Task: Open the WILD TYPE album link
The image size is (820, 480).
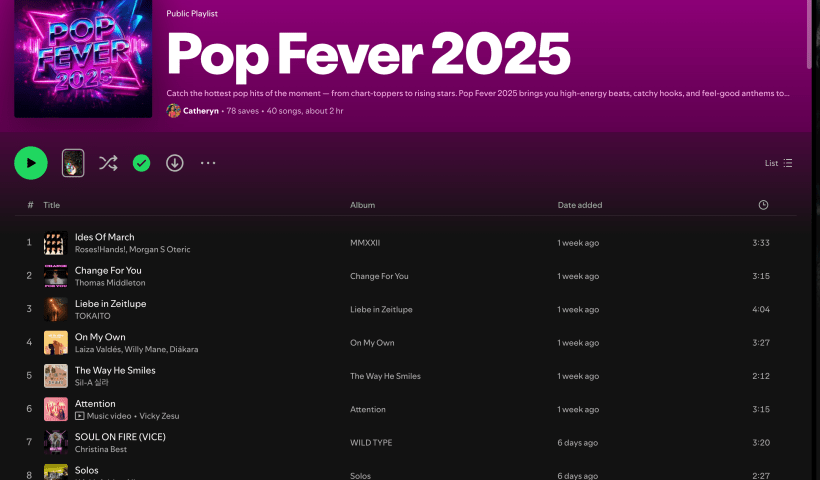Action: [371, 442]
